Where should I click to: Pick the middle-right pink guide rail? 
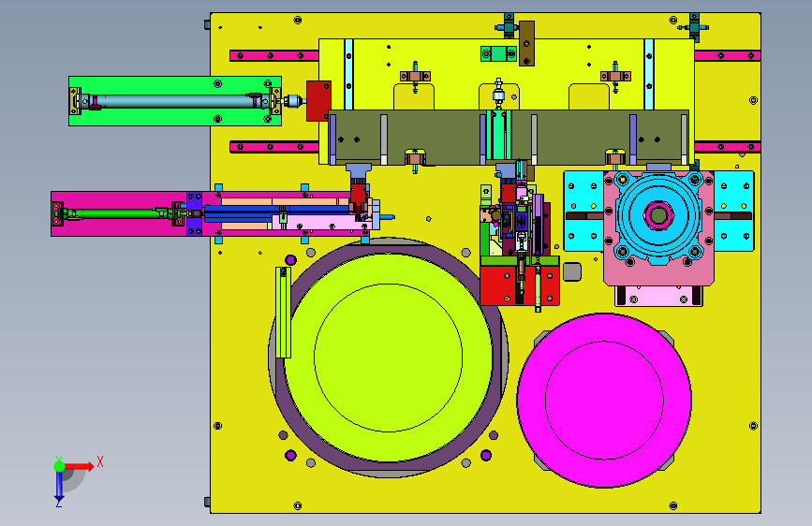tap(728, 147)
